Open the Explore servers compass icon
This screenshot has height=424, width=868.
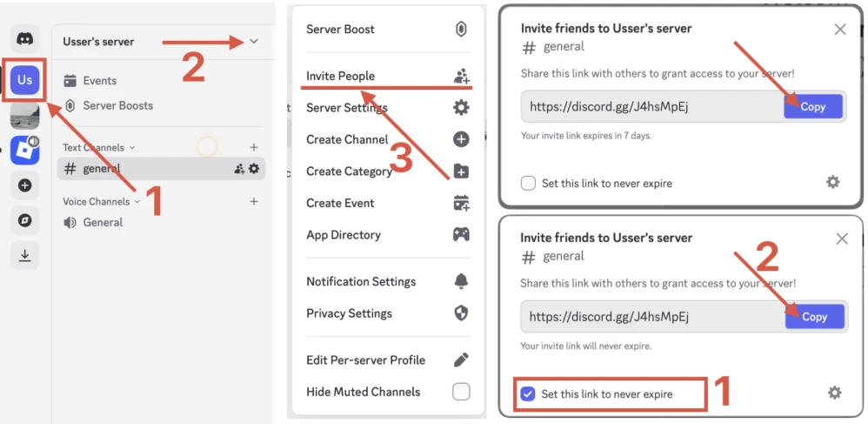24,220
